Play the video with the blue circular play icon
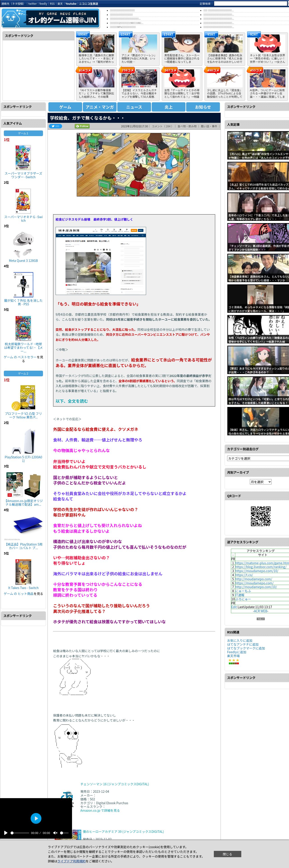 point(36,818)
